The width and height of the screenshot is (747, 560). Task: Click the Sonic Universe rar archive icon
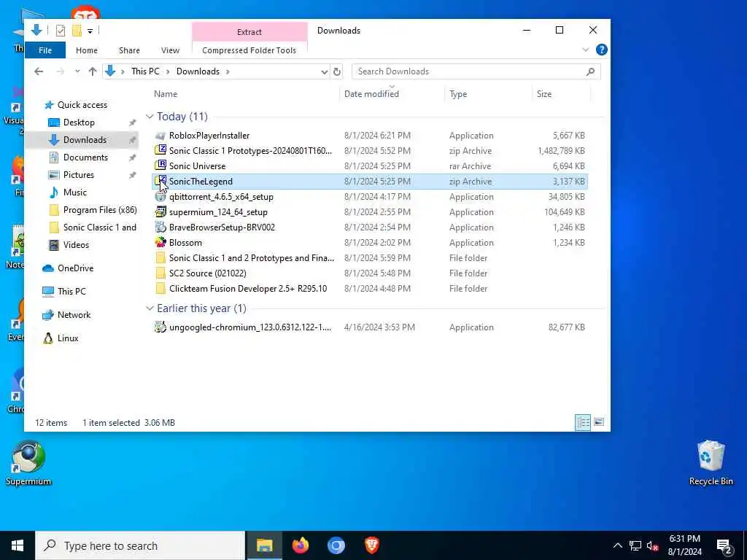[160, 166]
